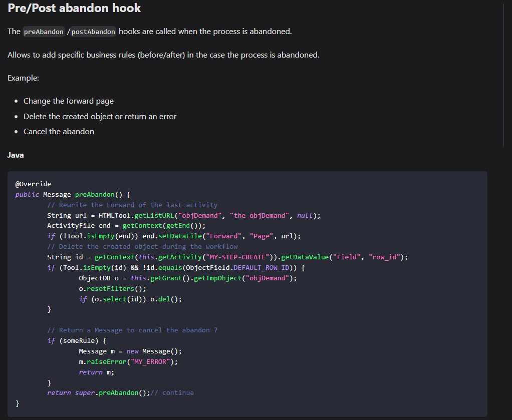
Task: Click the preAbandon method name in its declaration
Action: [95, 195]
